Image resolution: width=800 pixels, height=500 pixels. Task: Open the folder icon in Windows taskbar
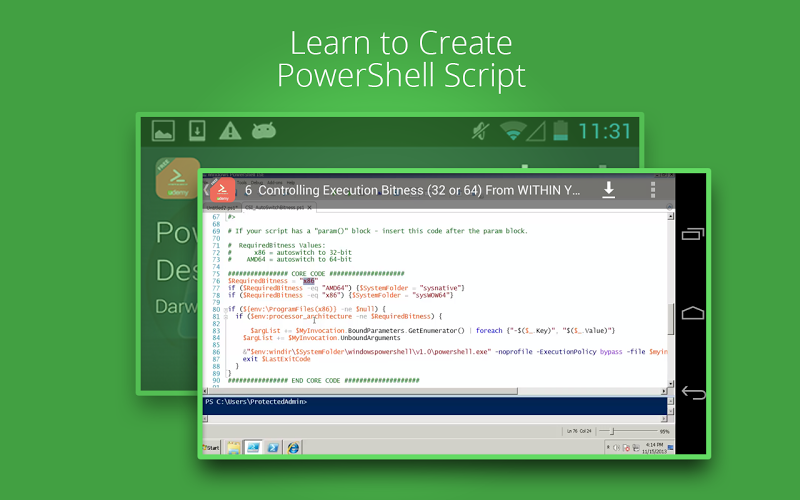tap(233, 448)
